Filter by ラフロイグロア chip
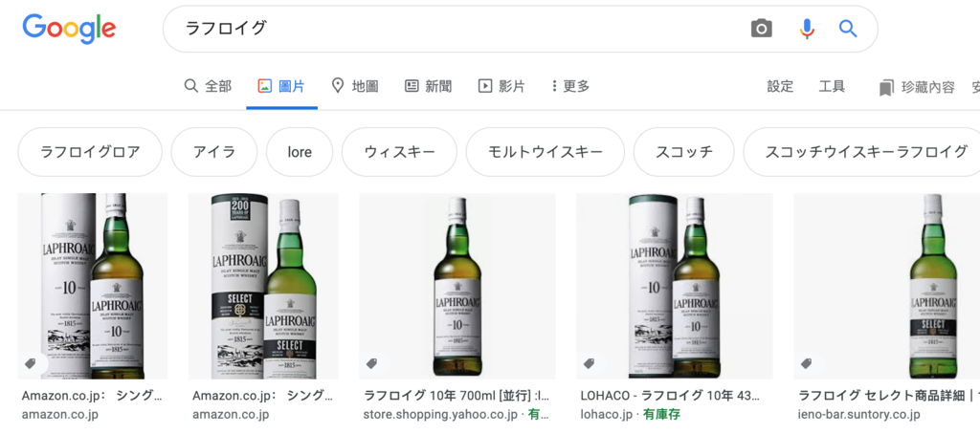Image resolution: width=980 pixels, height=434 pixels. click(90, 152)
